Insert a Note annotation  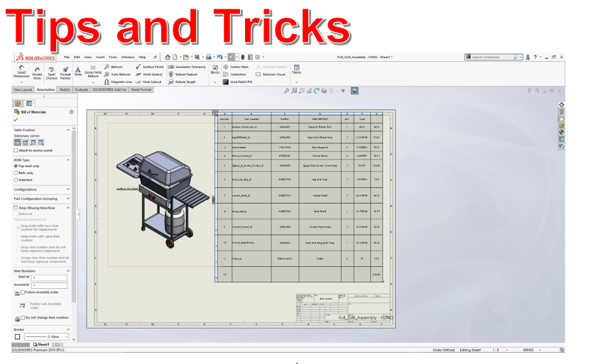click(78, 71)
